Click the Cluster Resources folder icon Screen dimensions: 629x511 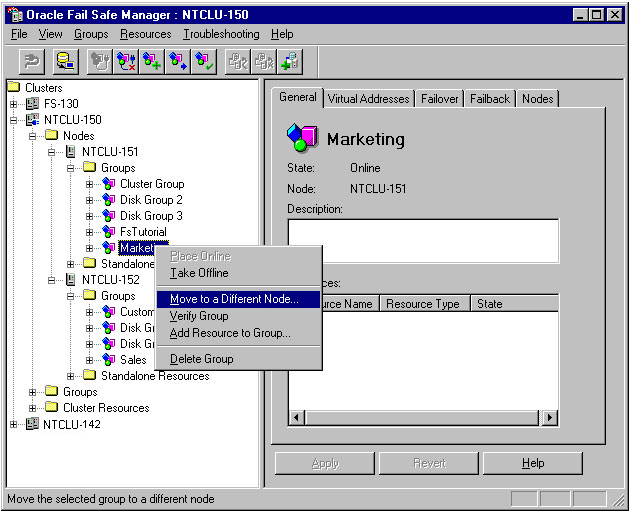point(51,407)
